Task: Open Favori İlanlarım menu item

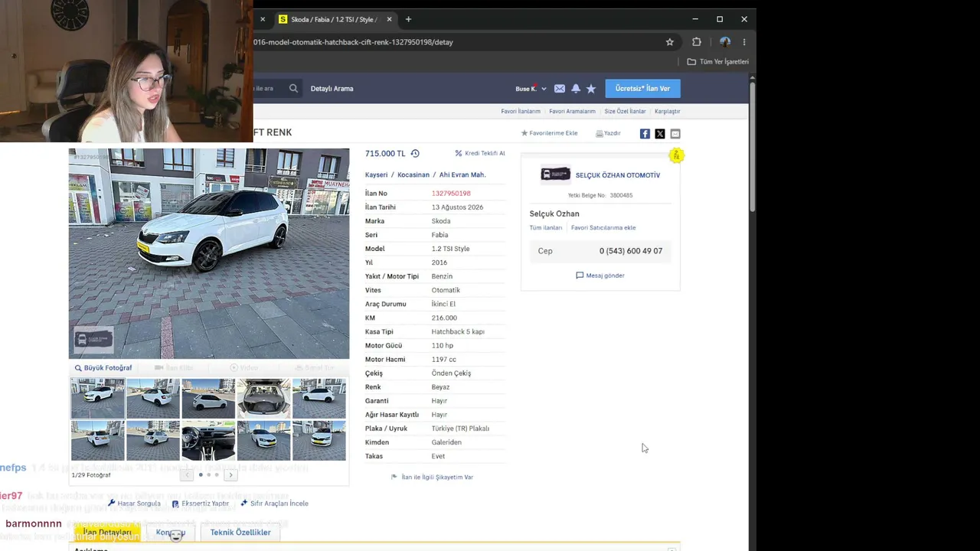Action: tap(521, 112)
